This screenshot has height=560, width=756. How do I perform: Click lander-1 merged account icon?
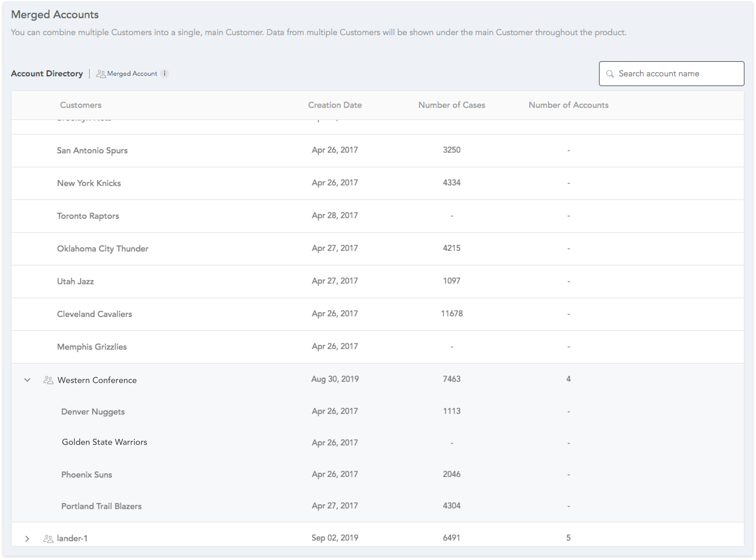tap(48, 538)
